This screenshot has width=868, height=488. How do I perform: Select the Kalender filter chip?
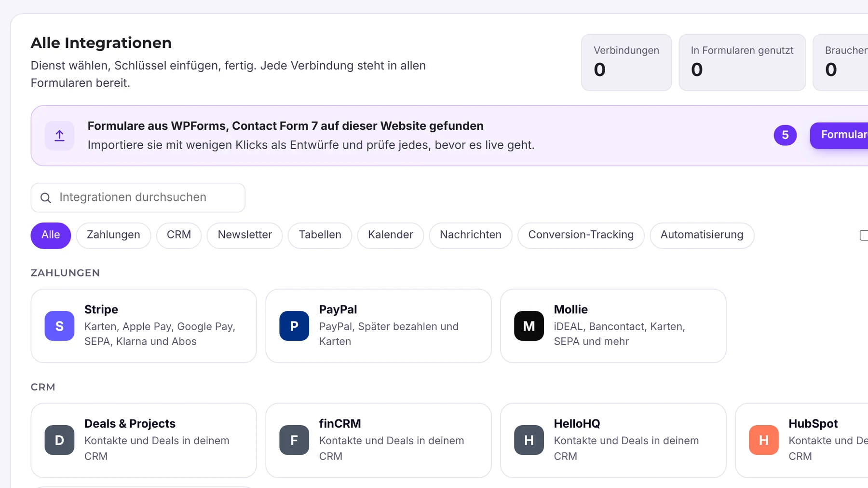click(391, 236)
